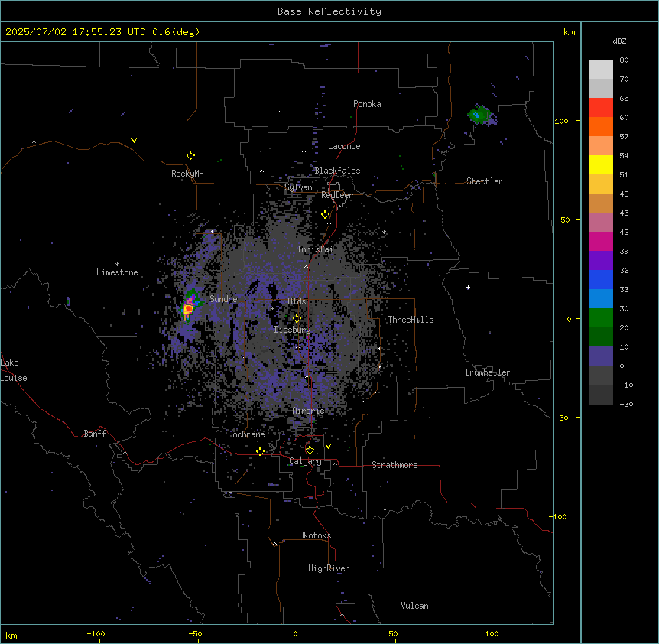Click the ThreeHills label
Viewport: 659px width, 644px height.
coord(411,320)
